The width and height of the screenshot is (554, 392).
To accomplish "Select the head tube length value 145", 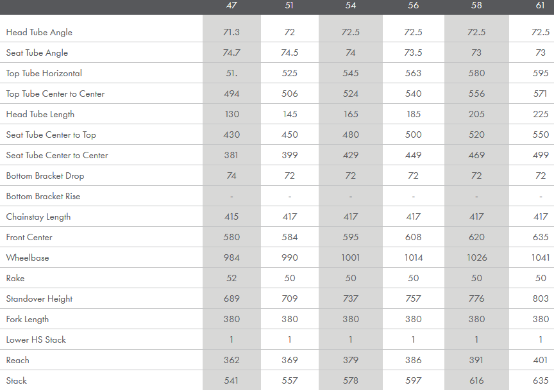I will click(x=290, y=114).
